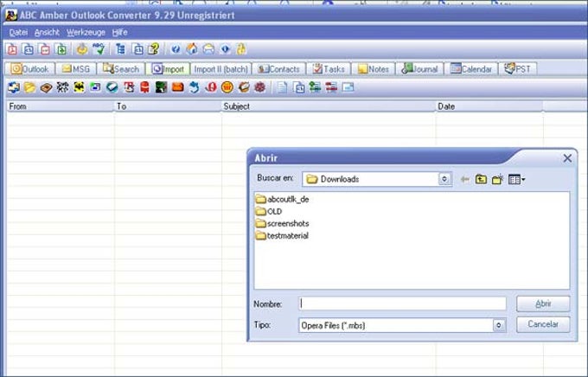Click The Bat! black bat import icon
588x377 pixels.
click(x=80, y=87)
